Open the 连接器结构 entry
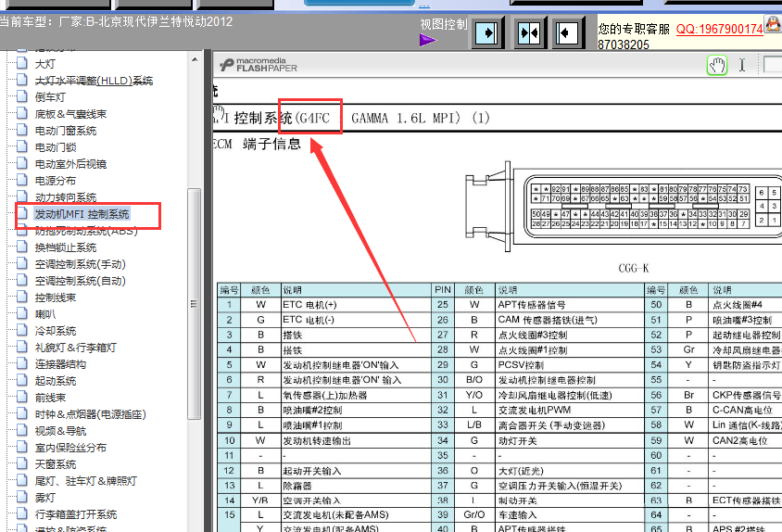The width and height of the screenshot is (782, 532). click(x=60, y=364)
